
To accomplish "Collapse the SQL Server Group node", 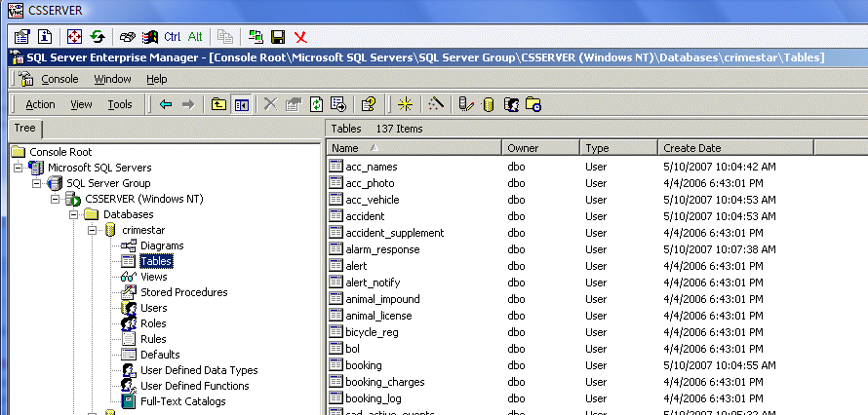I will click(x=36, y=183).
